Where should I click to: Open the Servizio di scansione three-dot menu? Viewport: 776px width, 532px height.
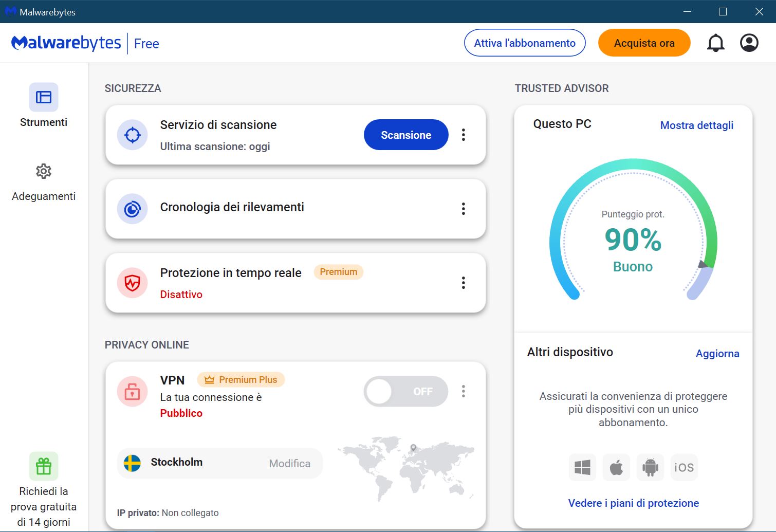click(464, 135)
